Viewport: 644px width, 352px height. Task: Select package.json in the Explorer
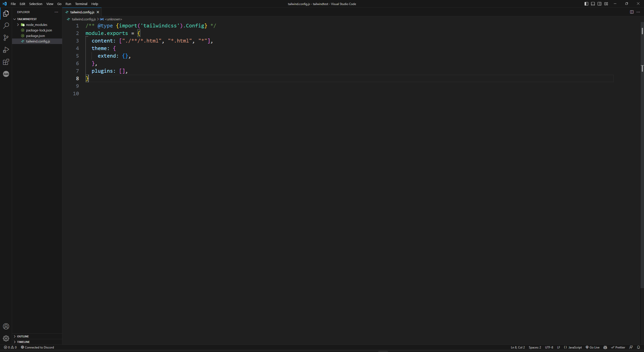click(35, 36)
